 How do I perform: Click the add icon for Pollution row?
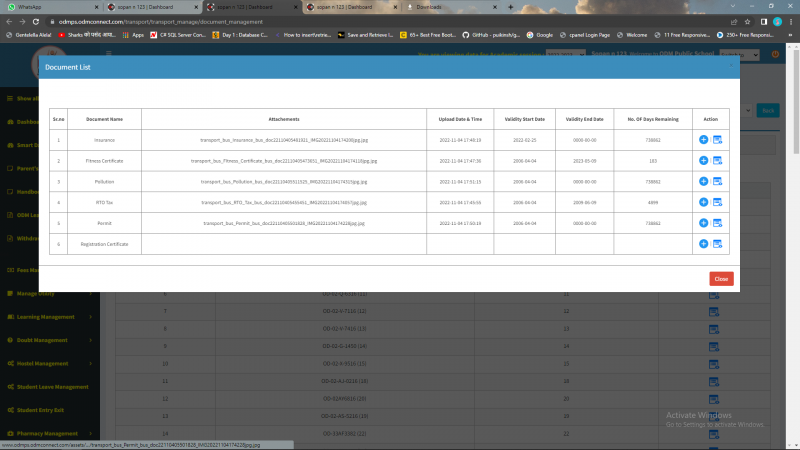coord(704,181)
